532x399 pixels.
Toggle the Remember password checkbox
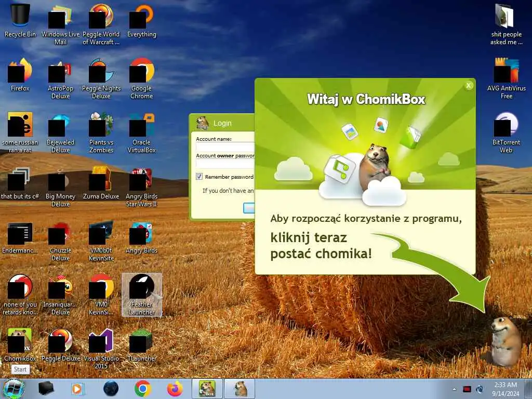199,177
